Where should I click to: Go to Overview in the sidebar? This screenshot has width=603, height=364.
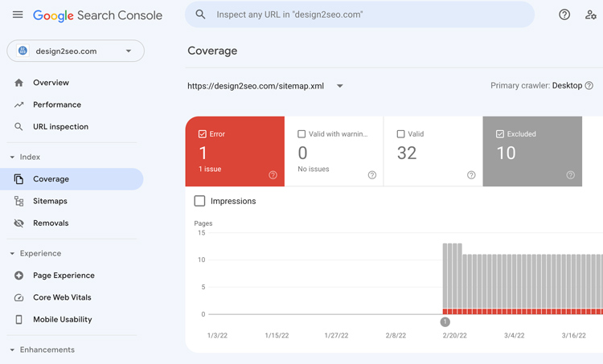(x=51, y=83)
